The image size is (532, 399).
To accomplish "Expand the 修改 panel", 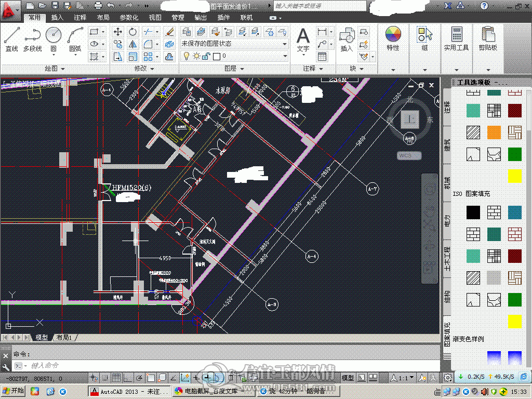I will pyautogui.click(x=144, y=69).
